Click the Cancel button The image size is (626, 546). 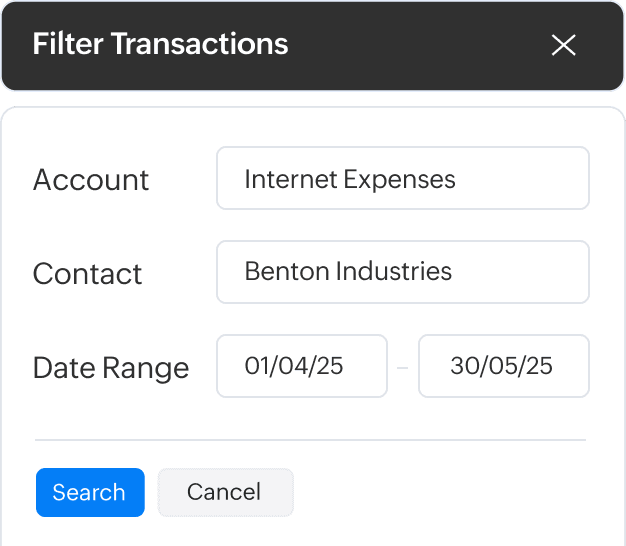click(x=225, y=492)
